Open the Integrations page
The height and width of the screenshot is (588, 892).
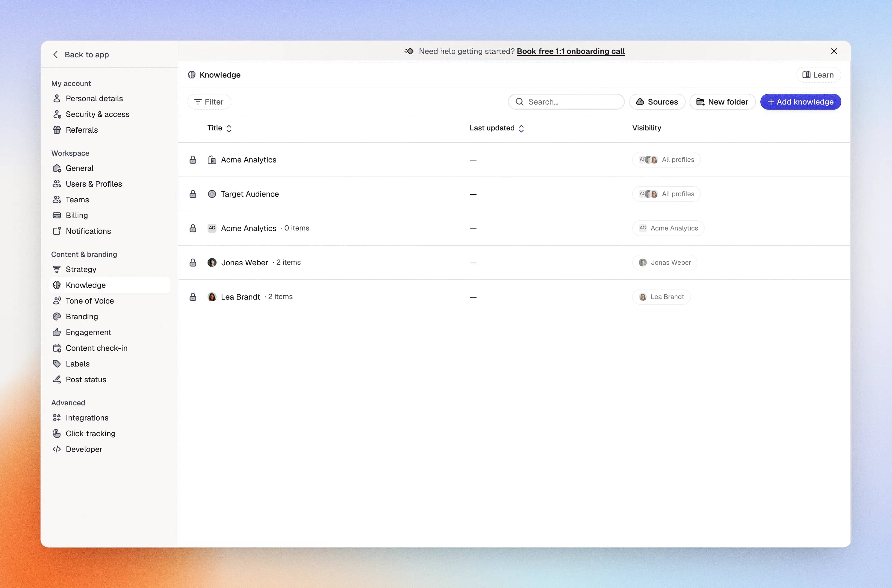click(x=109, y=418)
